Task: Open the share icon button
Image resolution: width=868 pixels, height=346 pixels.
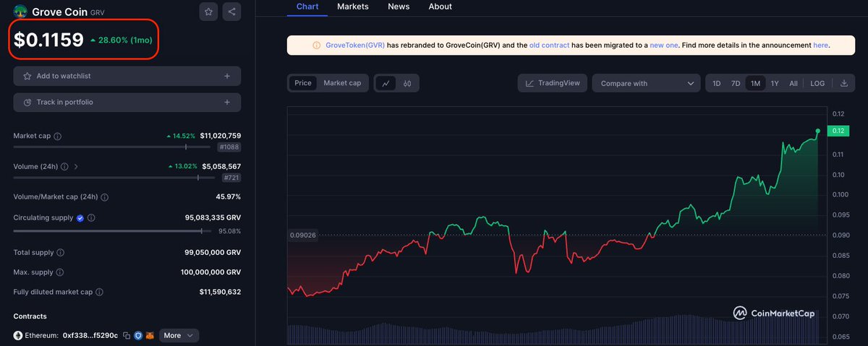Action: 231,12
